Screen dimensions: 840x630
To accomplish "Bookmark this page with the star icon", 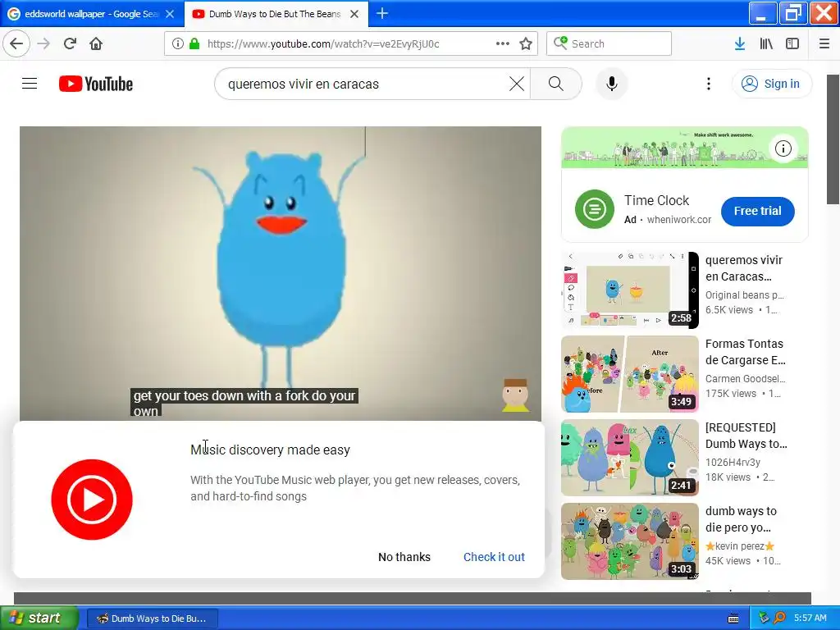I will pyautogui.click(x=526, y=43).
